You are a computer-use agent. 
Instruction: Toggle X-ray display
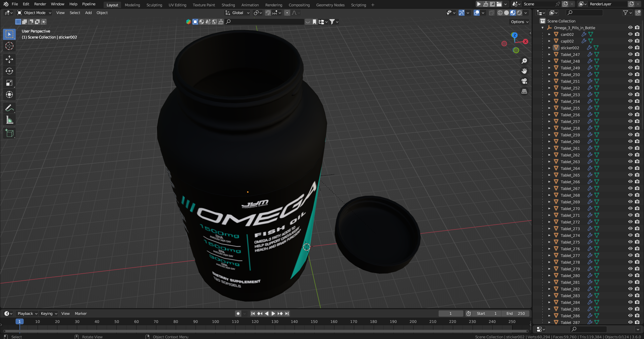(x=491, y=13)
